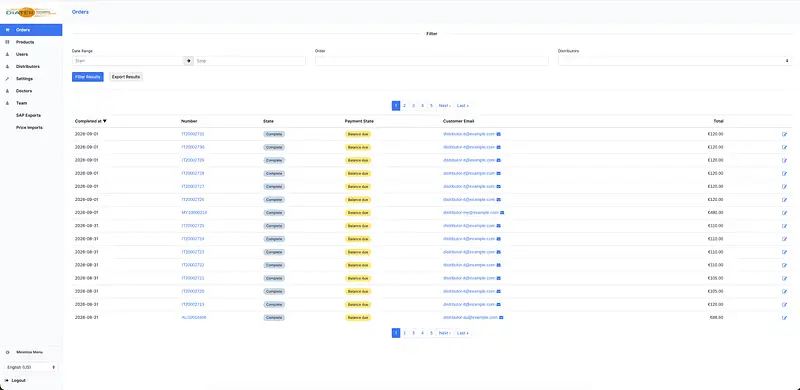Screen dimensions: 800x390
Task: Click envelope icon in IT20002726 row
Action: coord(498,200)
